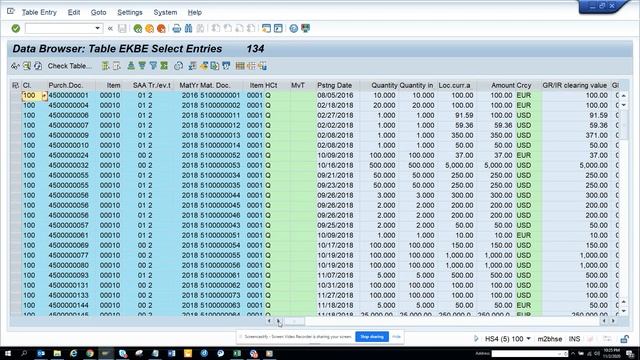Image resolution: width=640 pixels, height=360 pixels.
Task: Click the Set filter funnel icon
Action: tap(153, 66)
